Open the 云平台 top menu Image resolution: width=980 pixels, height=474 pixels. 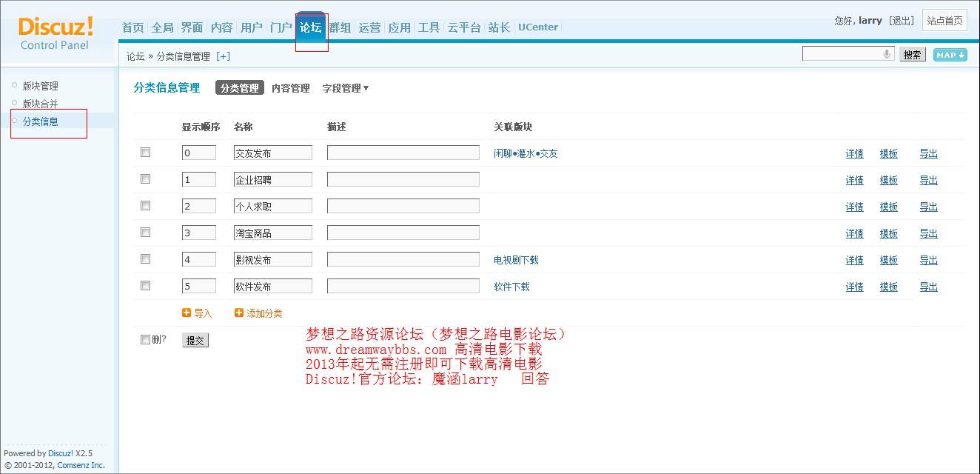pos(464,27)
